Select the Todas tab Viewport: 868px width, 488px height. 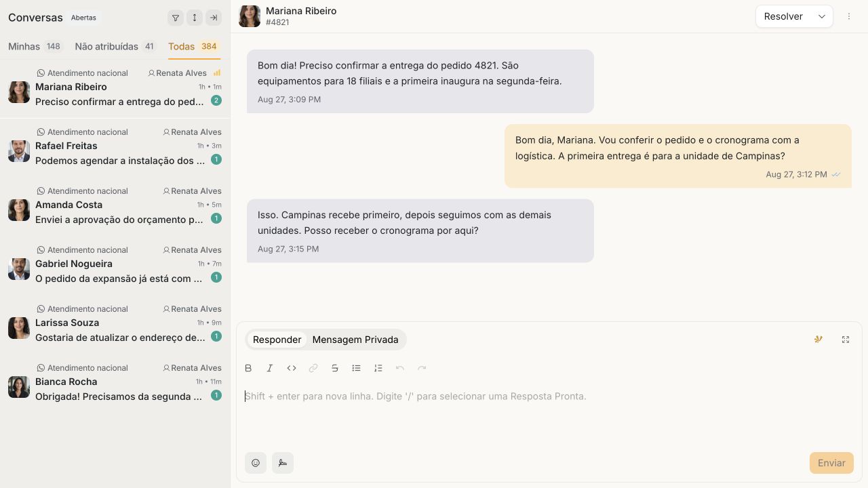coord(194,47)
